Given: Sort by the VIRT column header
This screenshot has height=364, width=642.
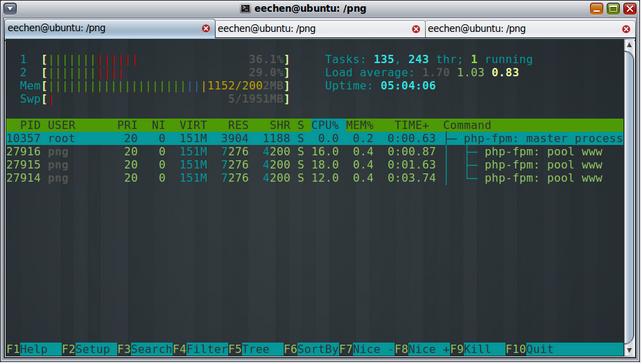Looking at the screenshot, I should (x=193, y=125).
